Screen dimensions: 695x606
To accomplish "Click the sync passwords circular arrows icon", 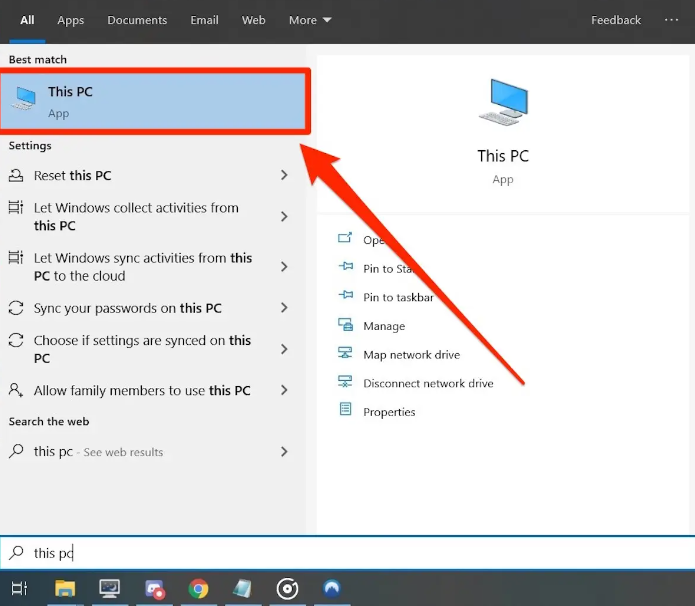I will point(16,308).
